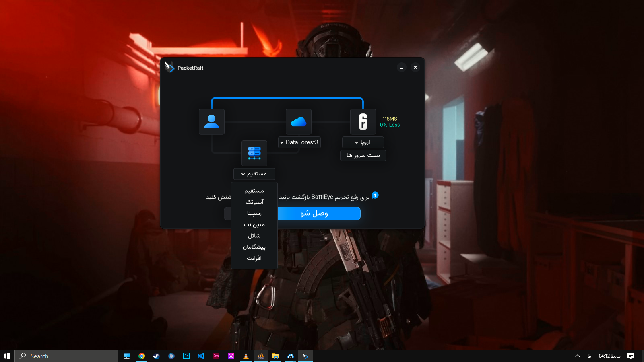This screenshot has width=644, height=362.
Task: Choose افرانت in the ISP list
Action: point(254,258)
